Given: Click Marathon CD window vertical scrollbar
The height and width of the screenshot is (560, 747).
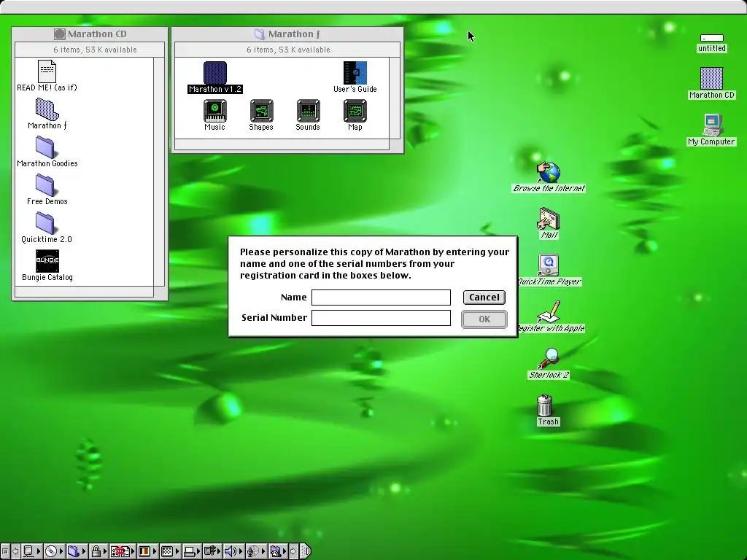Looking at the screenshot, I should click(159, 171).
